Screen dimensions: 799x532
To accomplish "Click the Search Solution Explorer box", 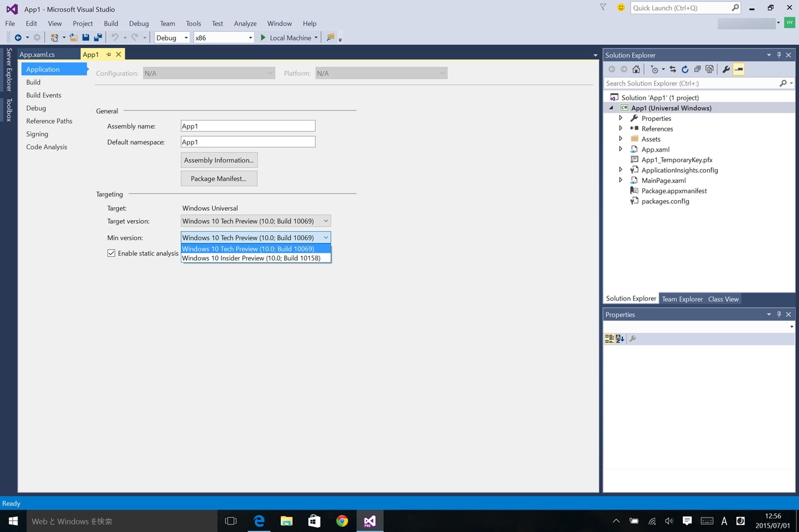I will 692,83.
